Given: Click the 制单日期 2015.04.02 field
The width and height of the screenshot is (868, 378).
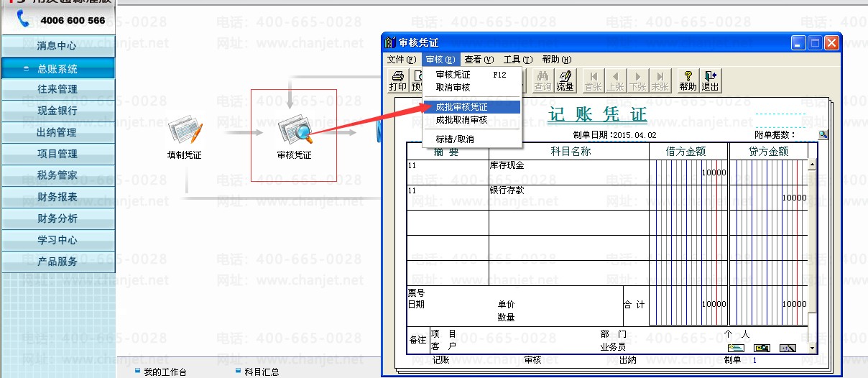Looking at the screenshot, I should pos(614,135).
